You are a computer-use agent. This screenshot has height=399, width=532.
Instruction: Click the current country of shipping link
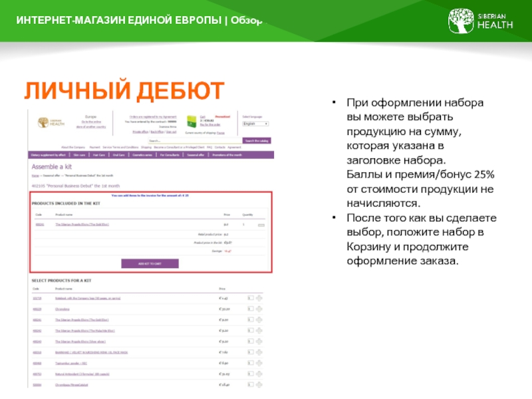click(221, 133)
